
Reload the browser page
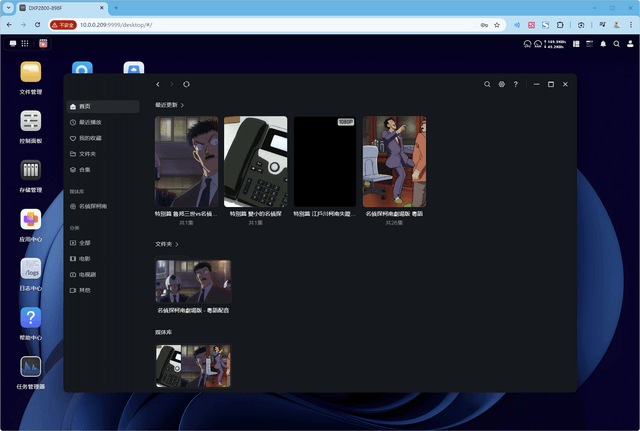[x=37, y=25]
